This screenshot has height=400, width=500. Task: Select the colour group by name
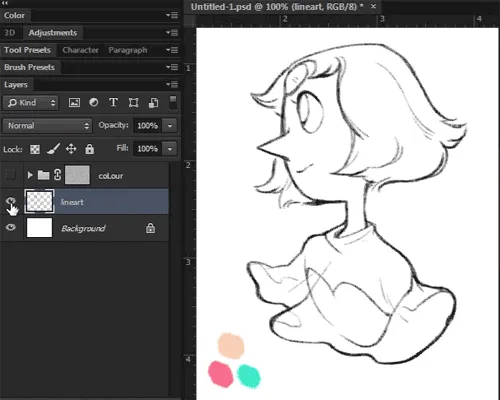pos(111,176)
